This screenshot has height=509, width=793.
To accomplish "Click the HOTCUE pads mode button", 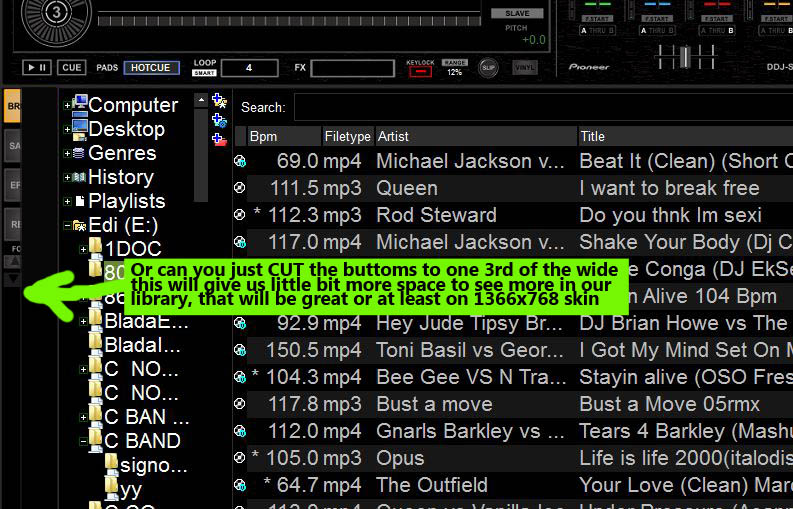I will (151, 68).
